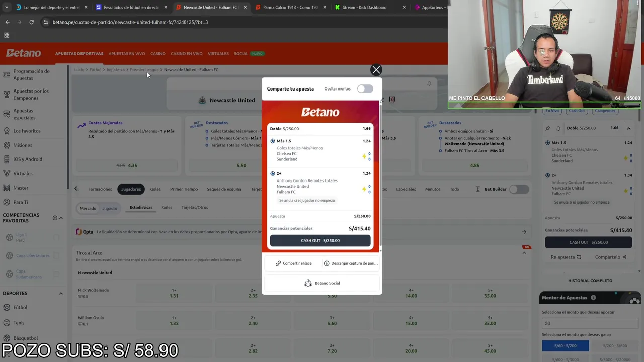Click CASH OUT S/250.00 in share dialog
The height and width of the screenshot is (362, 644).
pos(320,241)
